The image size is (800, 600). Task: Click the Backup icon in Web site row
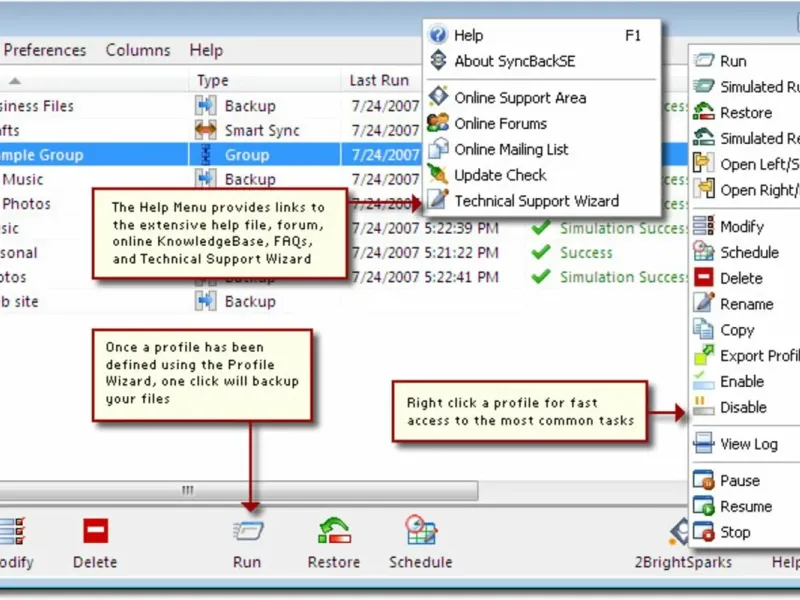[206, 301]
